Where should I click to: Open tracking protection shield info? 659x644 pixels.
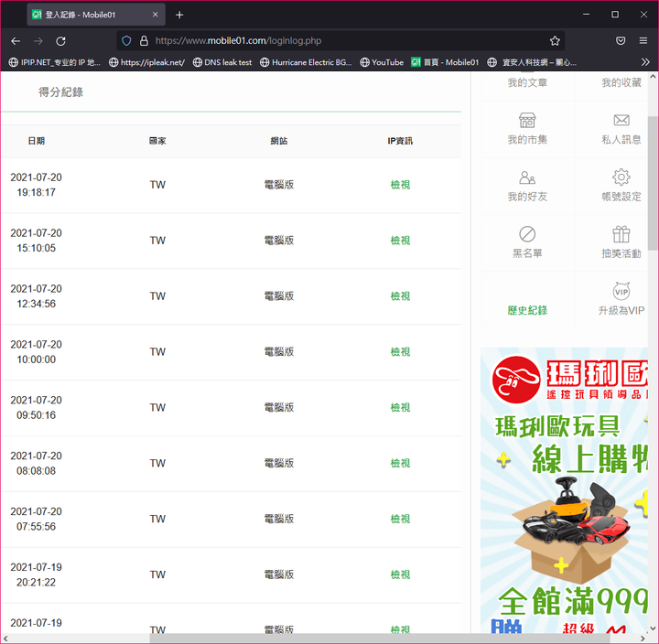pyautogui.click(x=126, y=41)
